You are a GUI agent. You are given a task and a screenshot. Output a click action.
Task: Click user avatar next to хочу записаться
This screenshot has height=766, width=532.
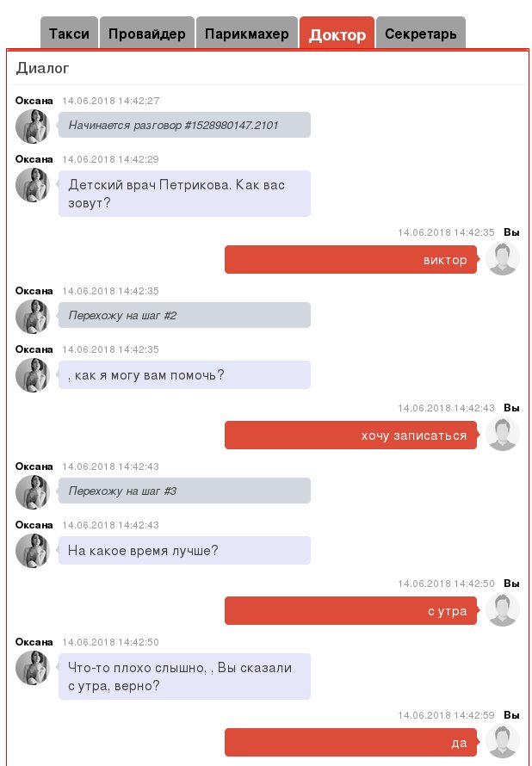(x=502, y=434)
